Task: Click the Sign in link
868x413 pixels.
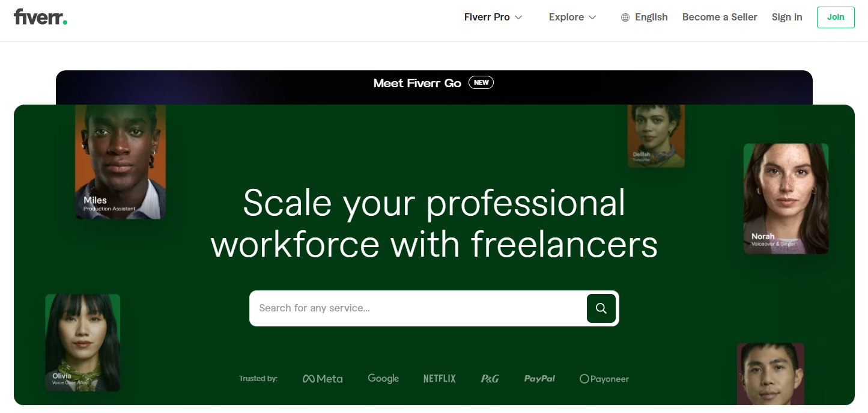Action: tap(787, 17)
